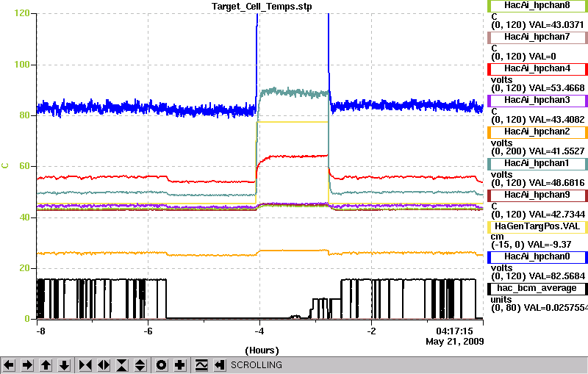Click the (Hours) x-axis label
Image resolution: width=588 pixels, height=374 pixels.
pos(262,350)
